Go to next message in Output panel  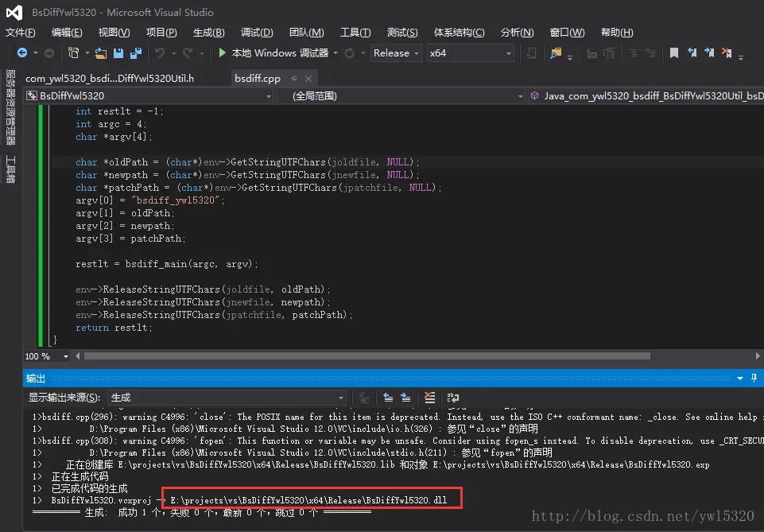pos(405,398)
